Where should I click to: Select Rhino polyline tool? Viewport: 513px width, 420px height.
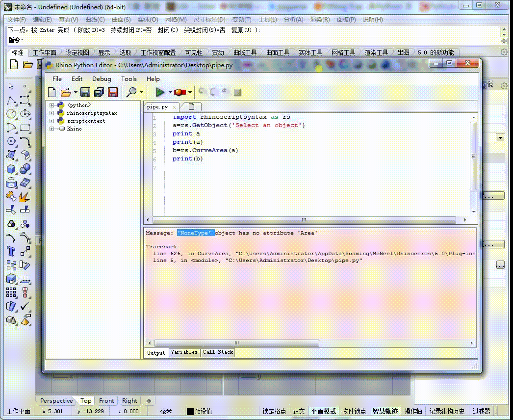[x=11, y=100]
